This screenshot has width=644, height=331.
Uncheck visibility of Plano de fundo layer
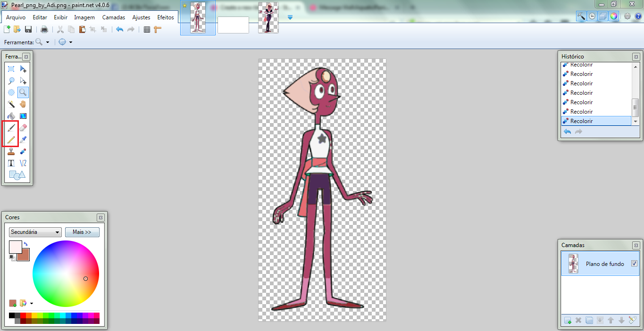pos(634,264)
